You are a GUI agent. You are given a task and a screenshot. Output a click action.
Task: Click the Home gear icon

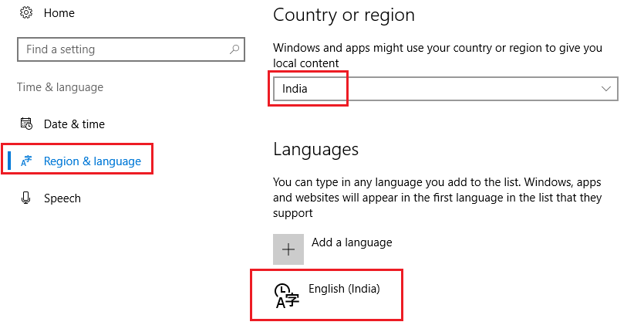[25, 13]
